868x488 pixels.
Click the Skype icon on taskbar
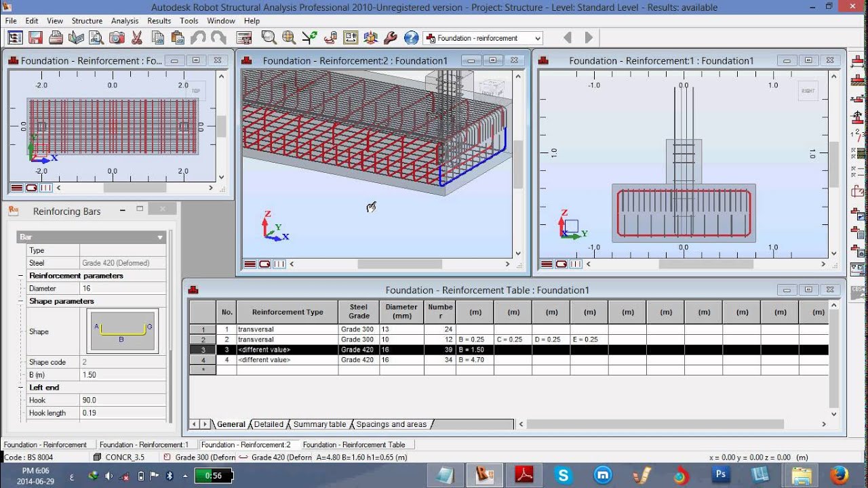pos(562,475)
